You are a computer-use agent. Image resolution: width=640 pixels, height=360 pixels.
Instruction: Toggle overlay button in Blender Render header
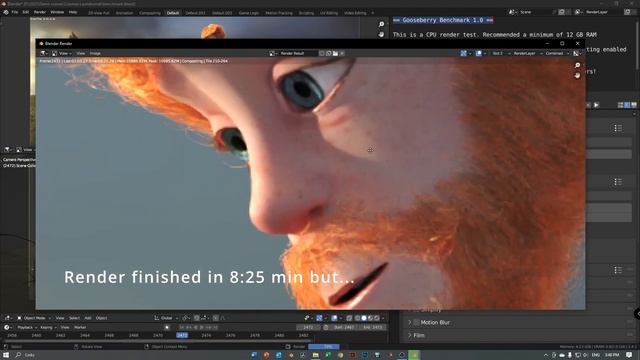[479, 53]
